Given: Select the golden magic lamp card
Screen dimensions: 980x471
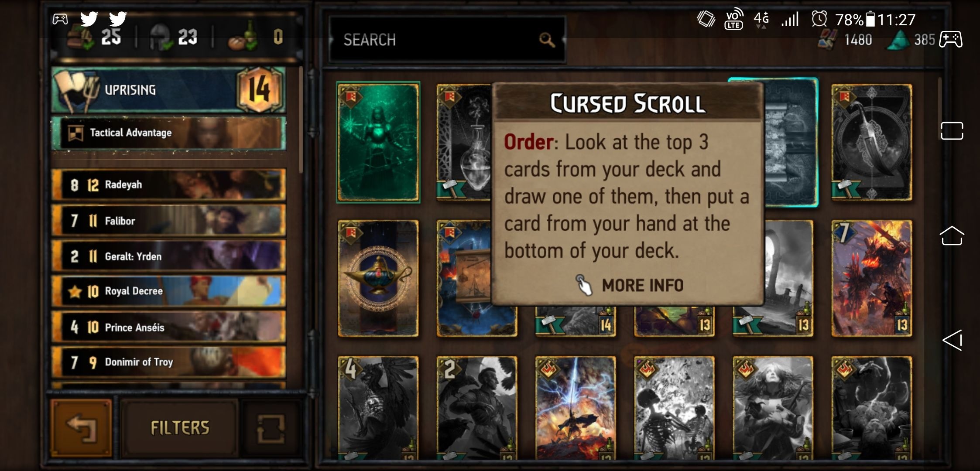Looking at the screenshot, I should click(378, 278).
